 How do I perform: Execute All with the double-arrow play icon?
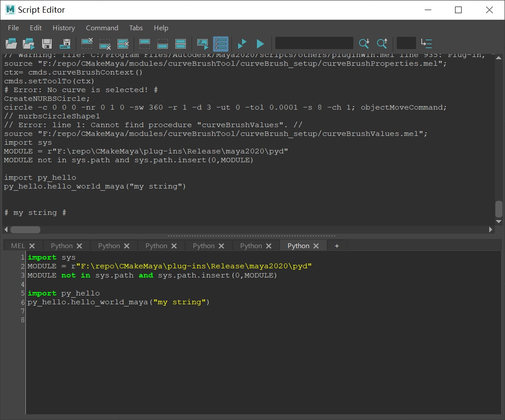pyautogui.click(x=242, y=43)
